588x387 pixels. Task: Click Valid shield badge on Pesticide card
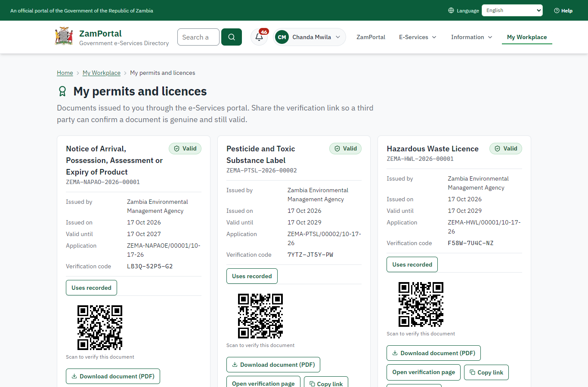(346, 148)
